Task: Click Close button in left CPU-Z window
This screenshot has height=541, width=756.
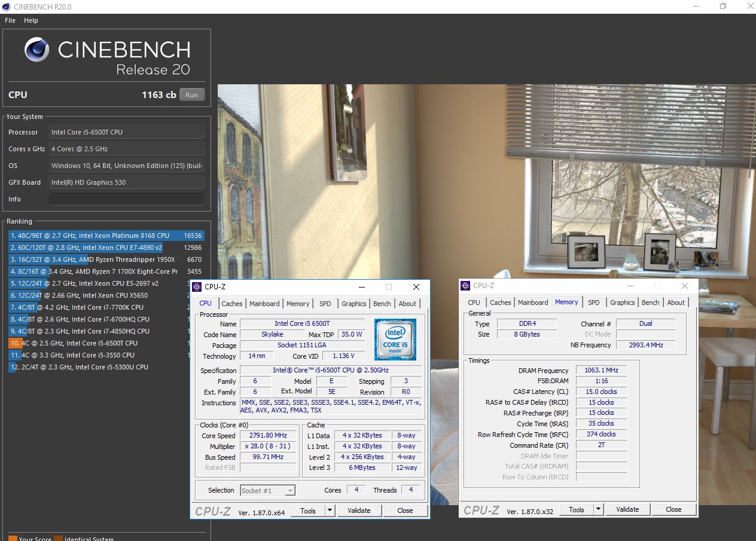Action: [x=405, y=511]
